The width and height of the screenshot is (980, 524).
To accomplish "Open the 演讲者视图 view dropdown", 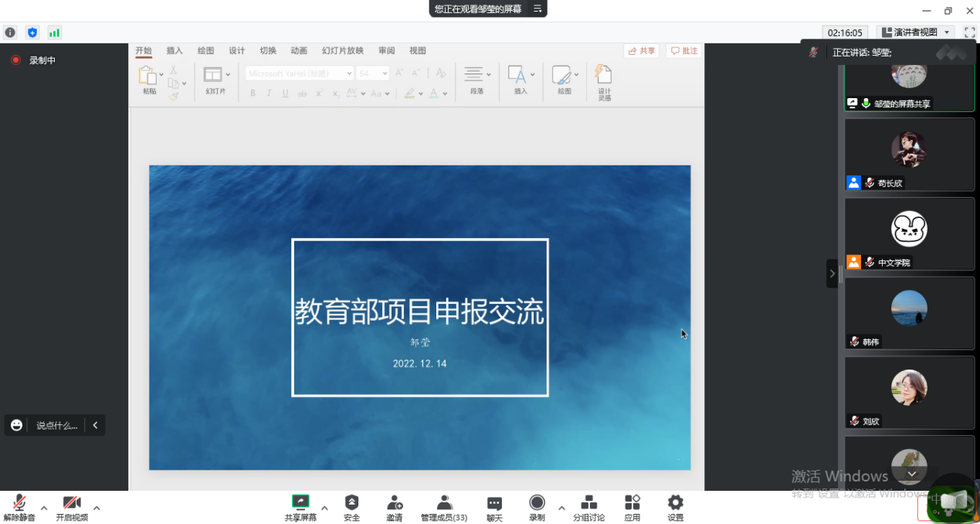I will (916, 32).
